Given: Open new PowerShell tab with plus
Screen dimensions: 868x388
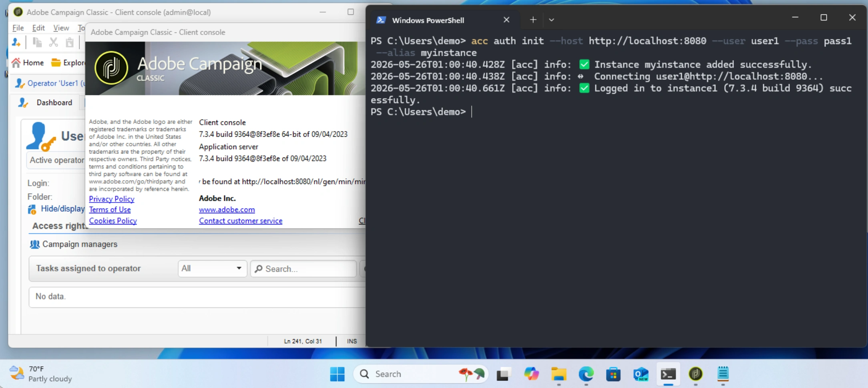Looking at the screenshot, I should coord(533,20).
